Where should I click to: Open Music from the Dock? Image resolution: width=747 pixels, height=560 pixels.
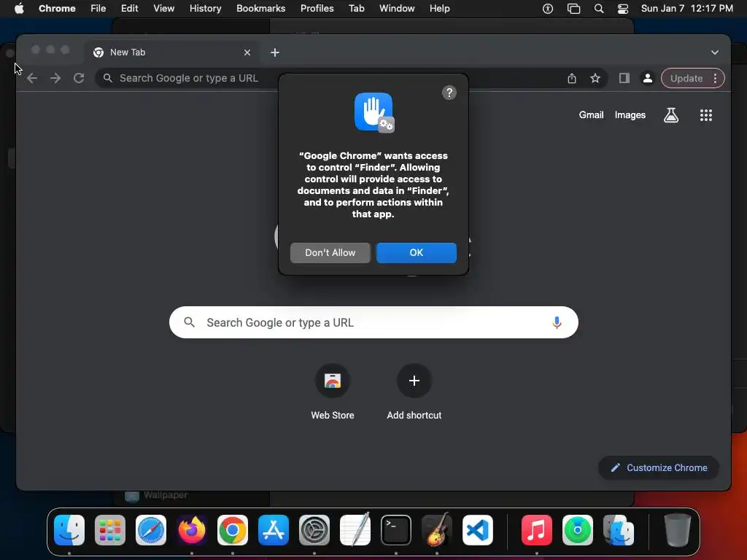(x=536, y=530)
